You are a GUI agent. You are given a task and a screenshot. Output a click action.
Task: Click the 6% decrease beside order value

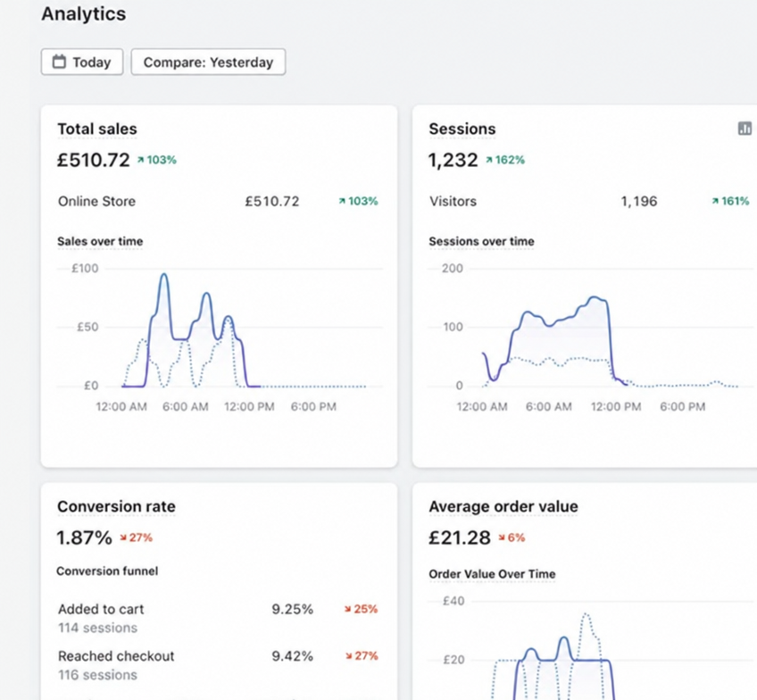click(512, 537)
